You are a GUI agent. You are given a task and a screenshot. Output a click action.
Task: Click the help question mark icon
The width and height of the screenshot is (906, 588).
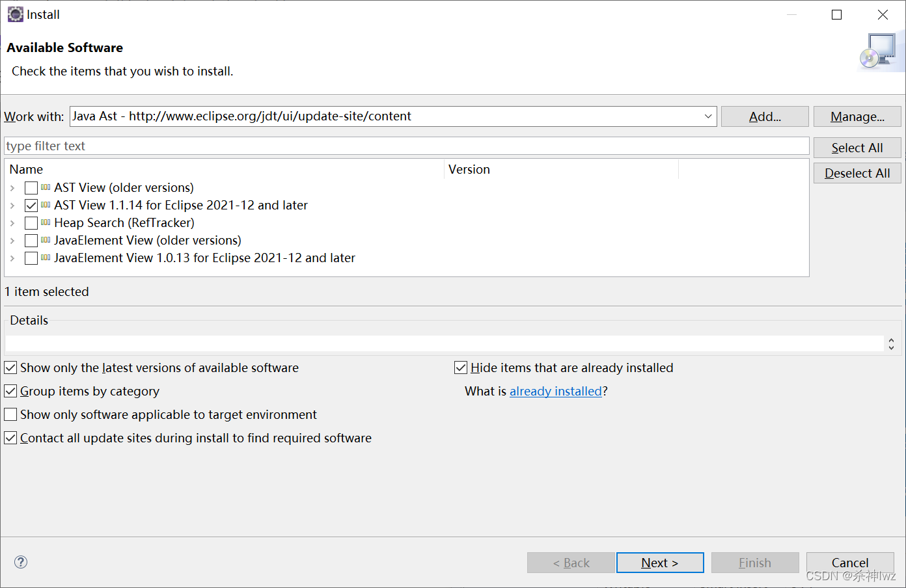pos(20,562)
